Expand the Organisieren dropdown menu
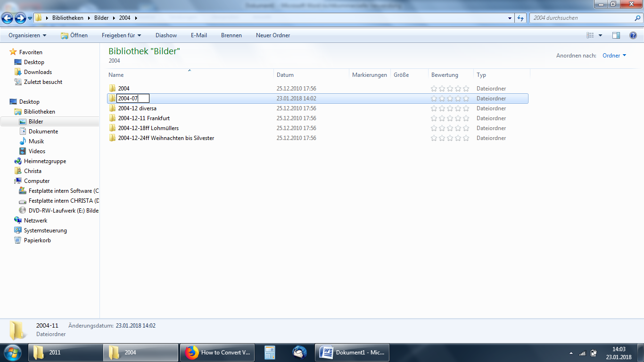 27,35
